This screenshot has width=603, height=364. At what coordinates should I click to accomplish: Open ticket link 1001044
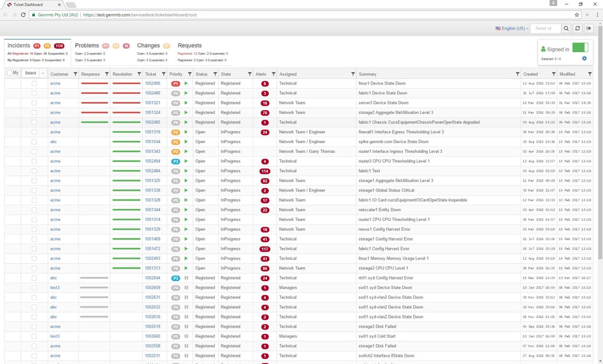pos(153,141)
